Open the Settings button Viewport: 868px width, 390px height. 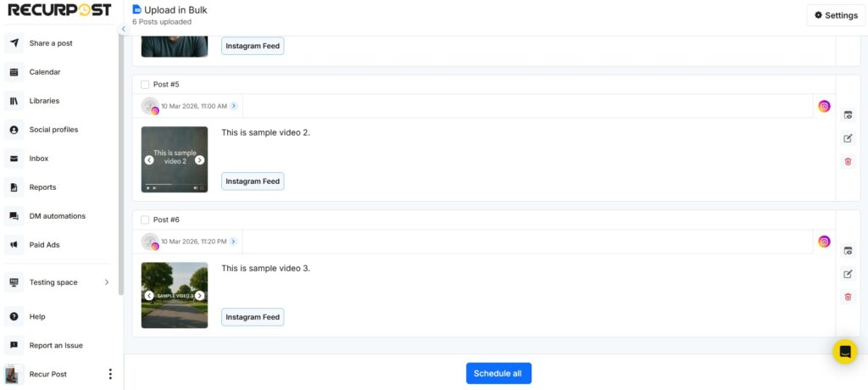(x=836, y=15)
